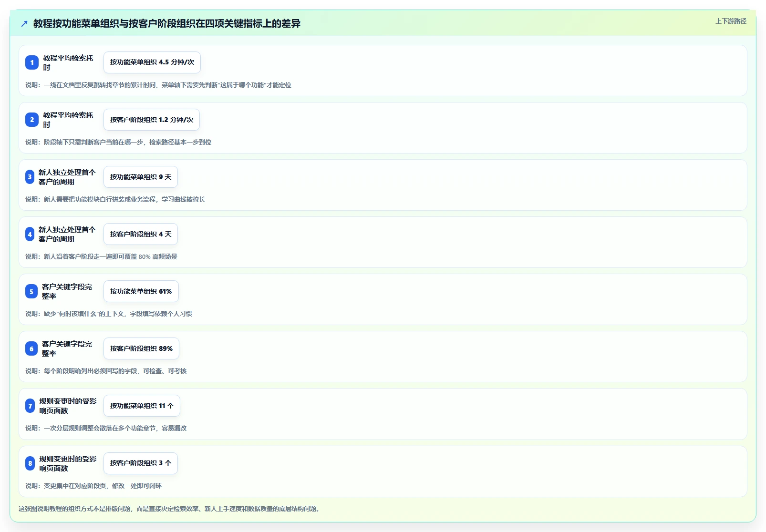766x532 pixels.
Task: Click the note starting 一线在文档里反复跳转
Action: (x=158, y=85)
